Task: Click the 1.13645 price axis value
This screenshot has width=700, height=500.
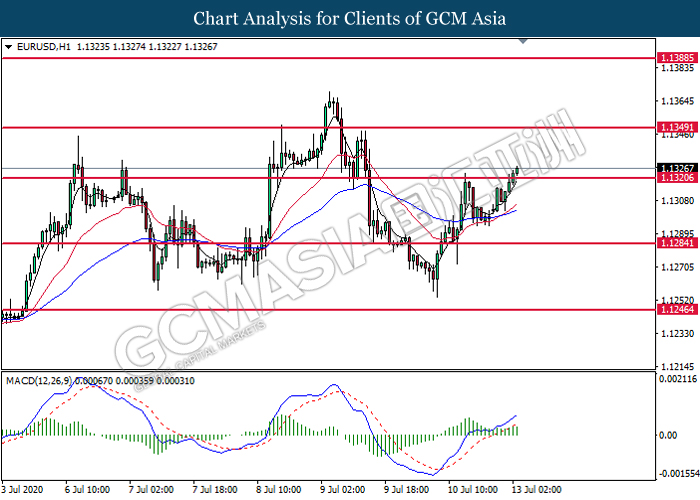Action: click(677, 101)
